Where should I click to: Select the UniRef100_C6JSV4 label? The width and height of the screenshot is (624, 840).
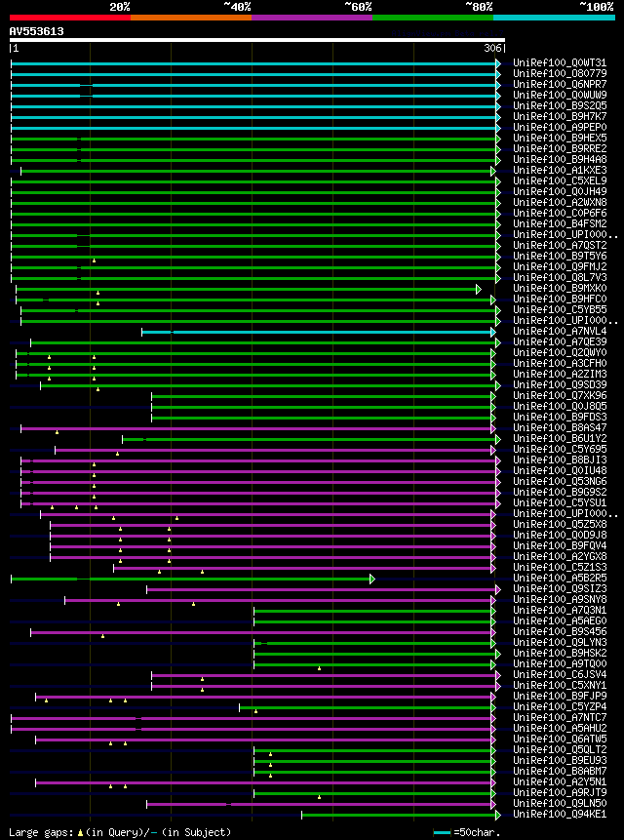(x=560, y=674)
